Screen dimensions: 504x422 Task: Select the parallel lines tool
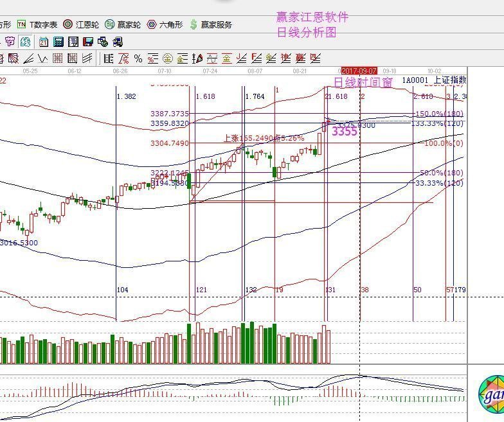pyautogui.click(x=87, y=58)
